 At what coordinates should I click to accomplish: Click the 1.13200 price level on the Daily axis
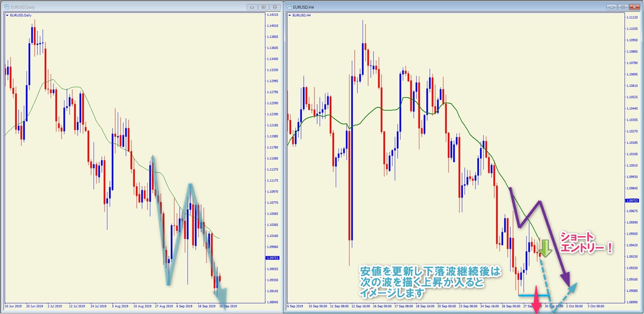[272, 70]
